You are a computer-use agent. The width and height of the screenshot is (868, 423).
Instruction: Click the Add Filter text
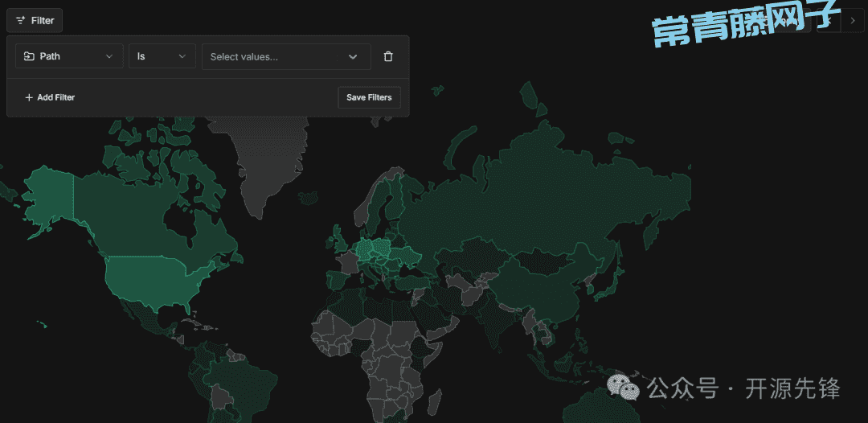pos(55,97)
